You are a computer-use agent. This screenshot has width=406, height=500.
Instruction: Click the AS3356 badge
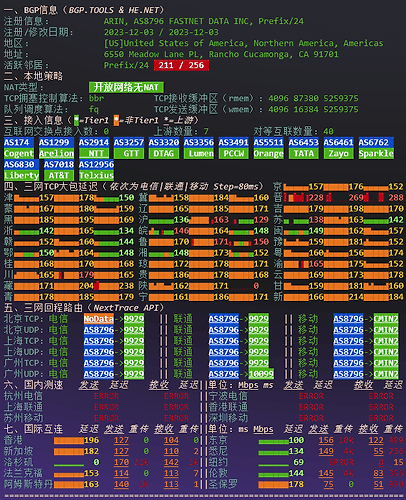[199, 142]
